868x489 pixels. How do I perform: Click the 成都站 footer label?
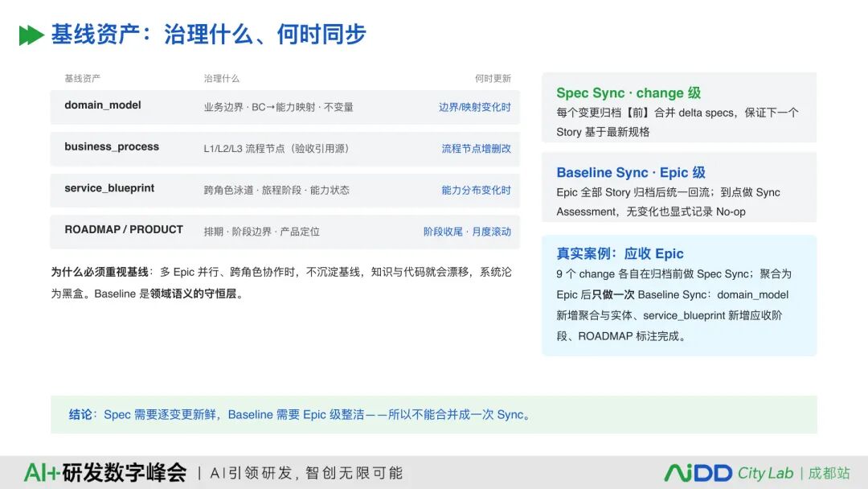pos(829,473)
